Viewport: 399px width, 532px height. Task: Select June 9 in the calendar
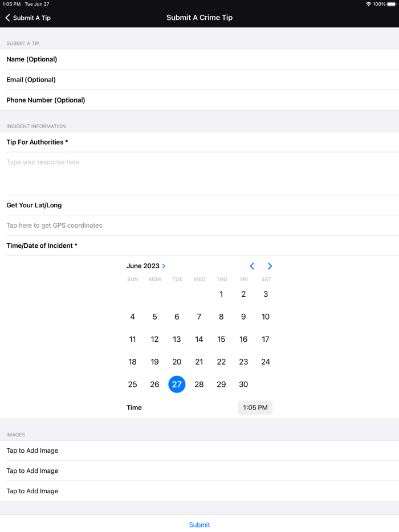point(243,317)
